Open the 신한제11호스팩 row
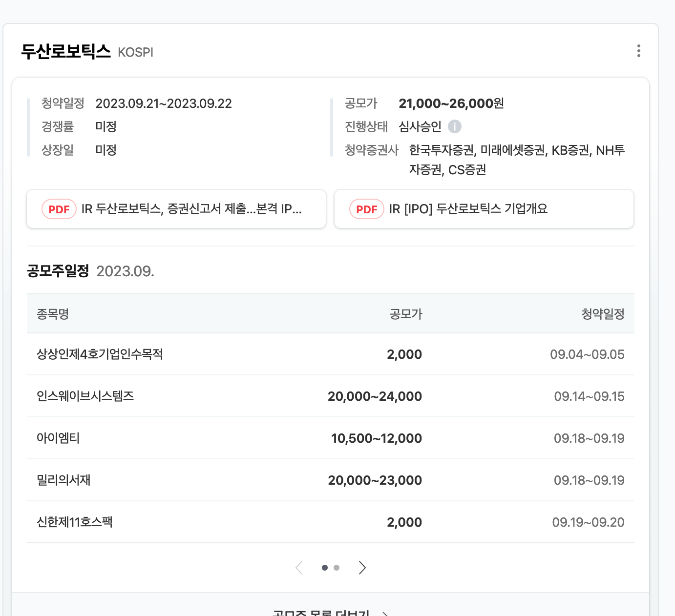This screenshot has width=675, height=616. click(x=331, y=522)
